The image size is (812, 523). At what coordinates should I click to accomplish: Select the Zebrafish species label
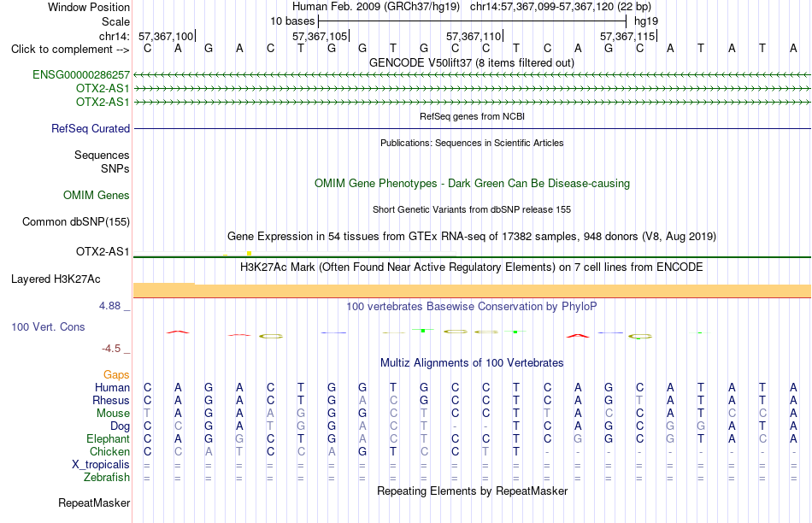(107, 477)
